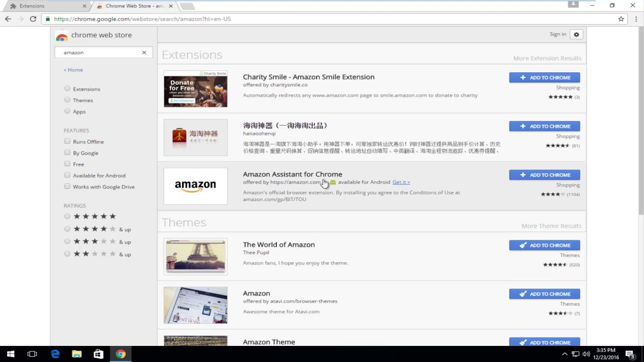
Task: Check the By Google filter
Action: 67,152
